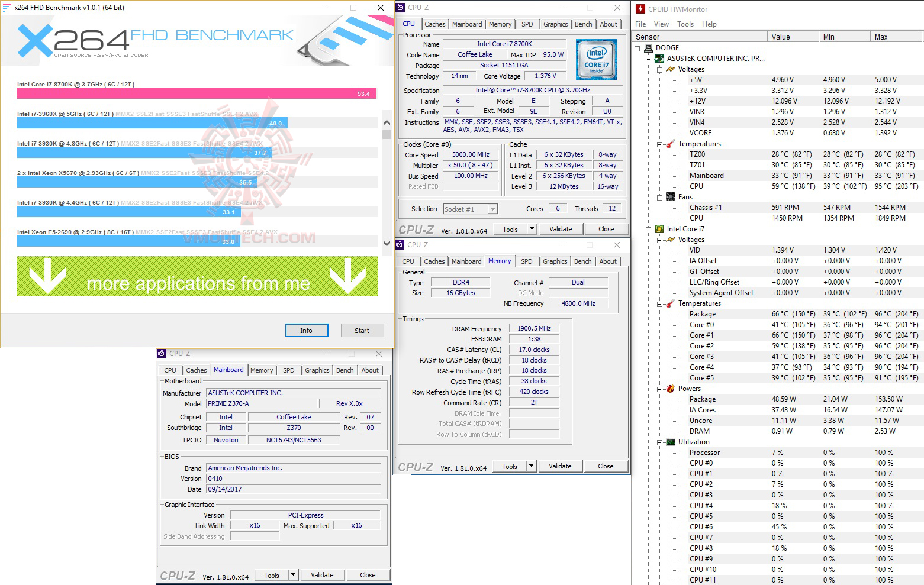Open the Socket #1 selection dropdown
This screenshot has height=585, width=924.
(491, 208)
